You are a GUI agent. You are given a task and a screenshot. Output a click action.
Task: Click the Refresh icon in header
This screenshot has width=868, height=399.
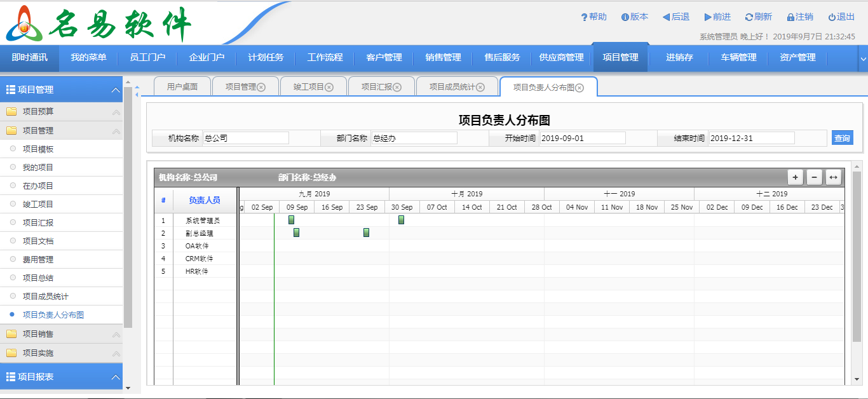tap(749, 17)
